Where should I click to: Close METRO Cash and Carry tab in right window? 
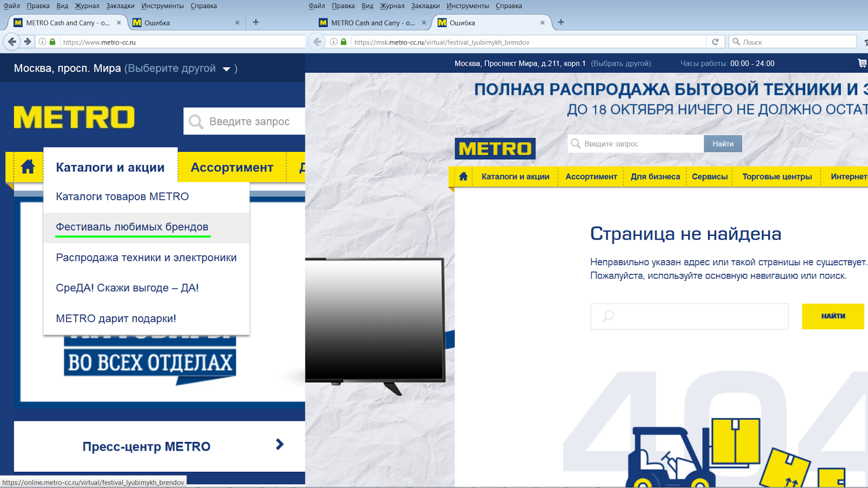click(424, 23)
